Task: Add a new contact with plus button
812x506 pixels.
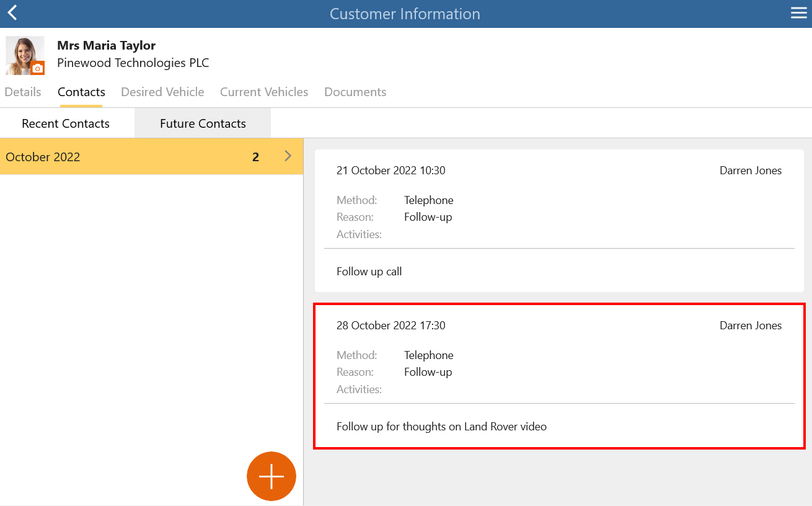Action: pos(271,476)
